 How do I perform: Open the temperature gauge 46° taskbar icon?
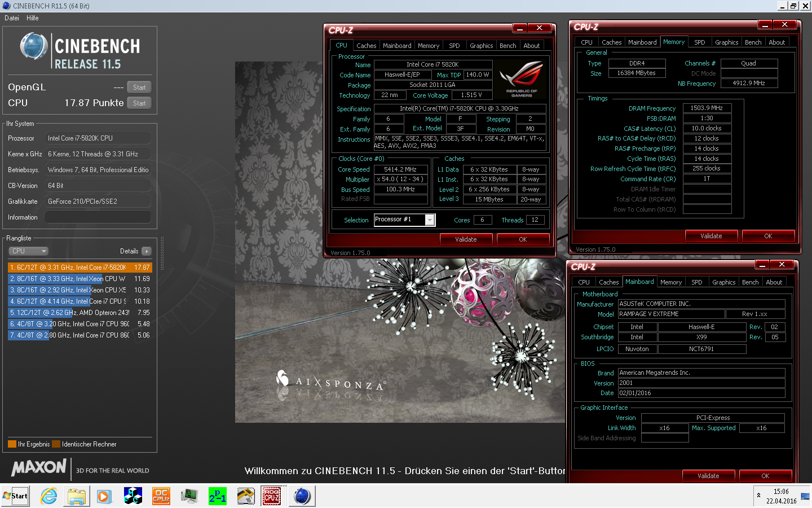[x=246, y=496]
